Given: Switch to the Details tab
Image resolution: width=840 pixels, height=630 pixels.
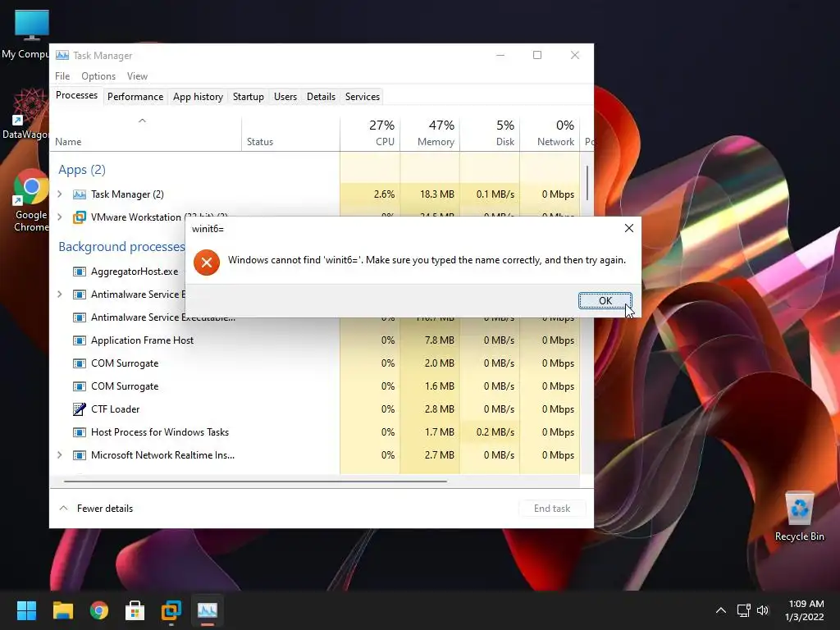Looking at the screenshot, I should (x=321, y=97).
